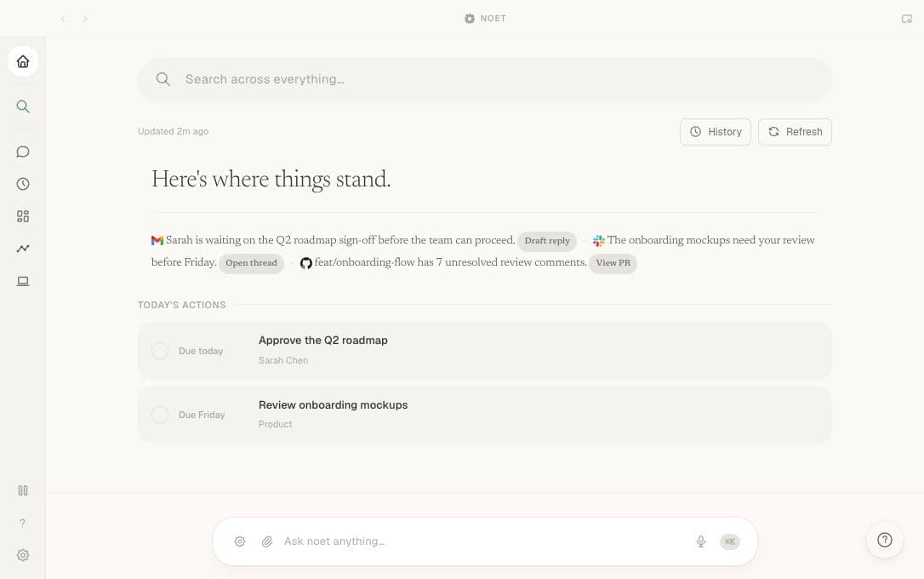Click the gear icon in ask bar
Image resolution: width=924 pixels, height=579 pixels.
click(x=240, y=542)
